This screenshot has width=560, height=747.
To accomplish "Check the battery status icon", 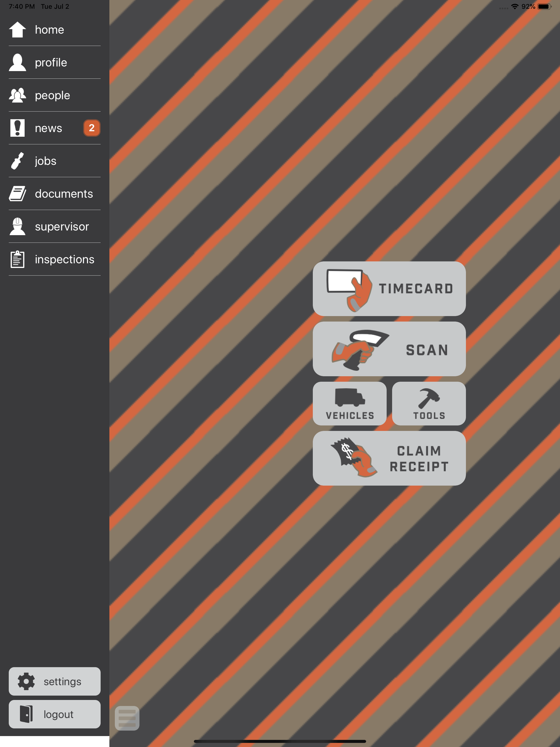I will click(544, 6).
